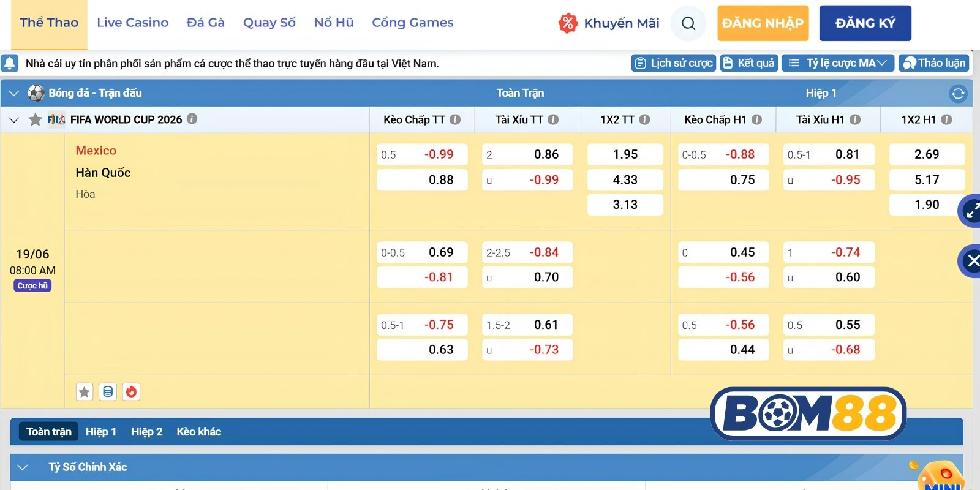Close the floating panel with X button
The width and height of the screenshot is (980, 490).
pos(971,262)
